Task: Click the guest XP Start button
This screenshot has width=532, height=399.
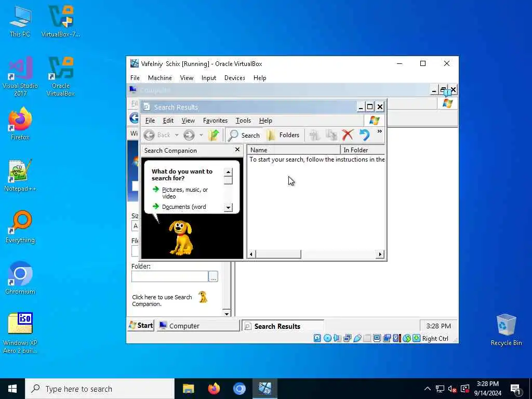Action: click(x=141, y=326)
